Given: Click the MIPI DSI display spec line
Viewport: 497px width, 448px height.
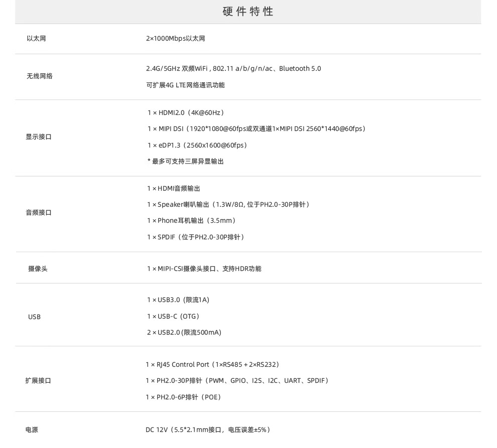Looking at the screenshot, I should pyautogui.click(x=256, y=129).
